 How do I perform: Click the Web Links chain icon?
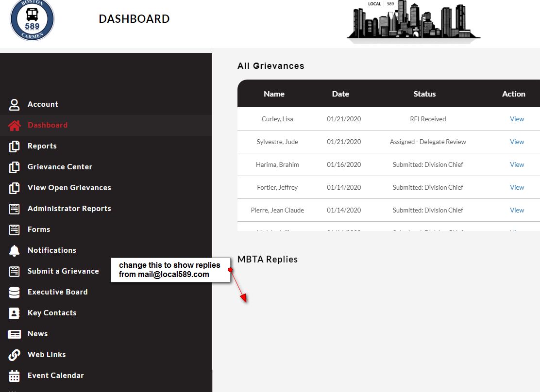(x=14, y=355)
